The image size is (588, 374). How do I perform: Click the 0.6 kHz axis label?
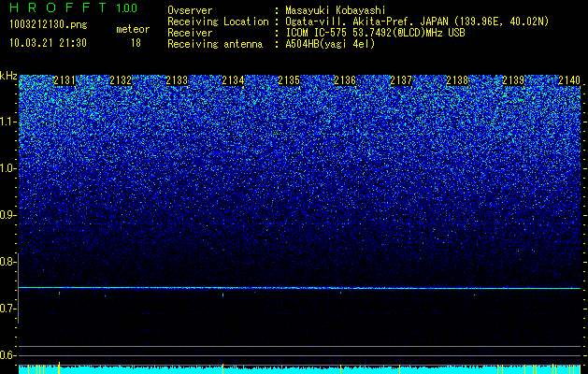[7, 355]
